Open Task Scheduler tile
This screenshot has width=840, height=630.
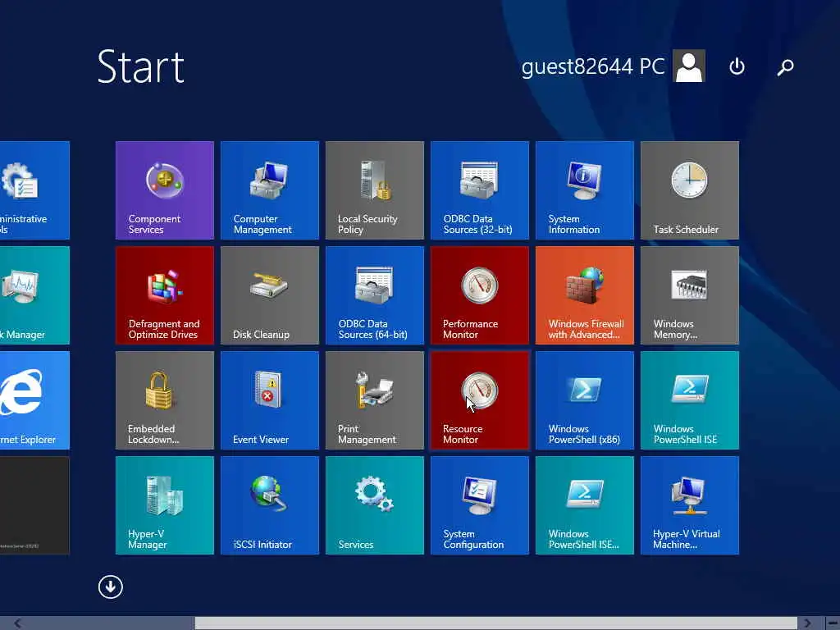[x=689, y=190]
